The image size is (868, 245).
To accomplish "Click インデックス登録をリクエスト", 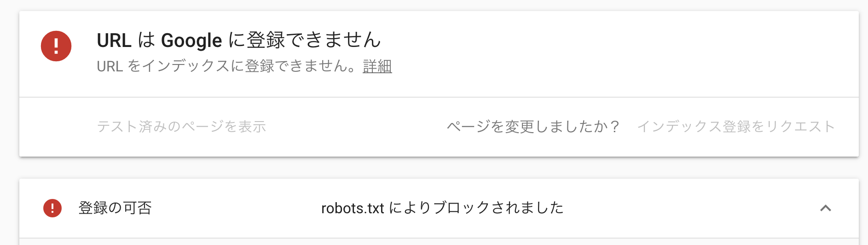I will 736,126.
